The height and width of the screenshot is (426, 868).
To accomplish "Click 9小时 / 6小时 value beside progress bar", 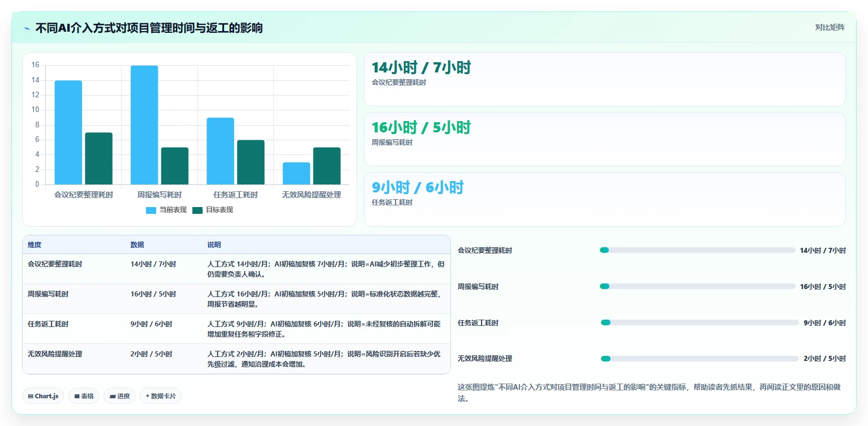I will pos(824,322).
